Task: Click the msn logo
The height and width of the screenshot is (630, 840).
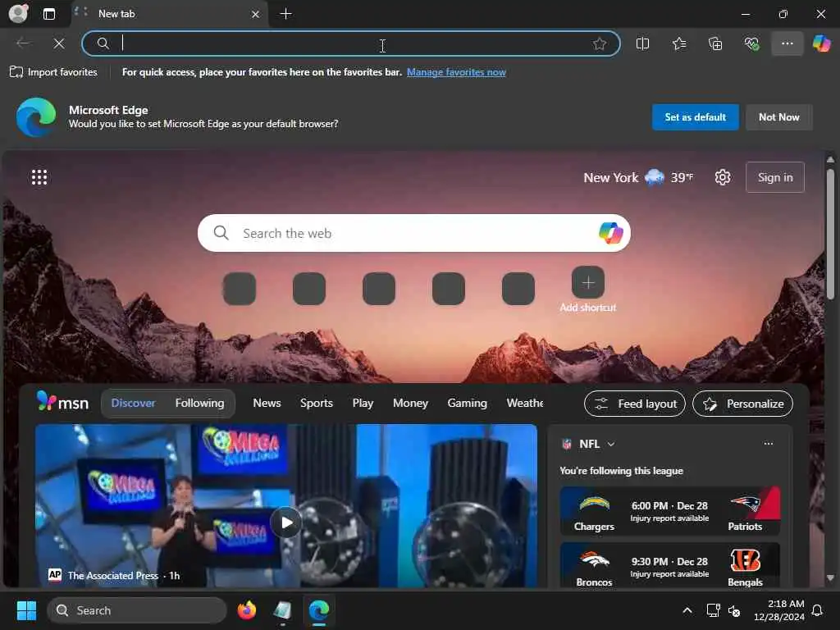Action: (x=62, y=402)
